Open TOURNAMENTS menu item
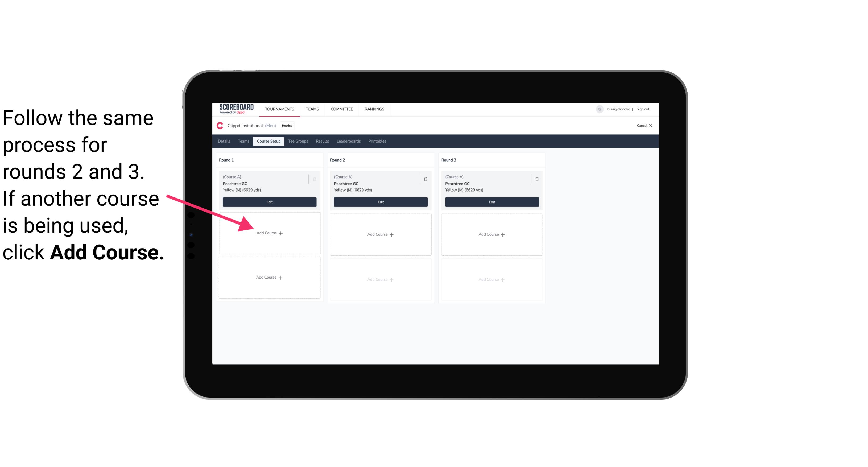Screen dimensions: 868x467 point(280,109)
